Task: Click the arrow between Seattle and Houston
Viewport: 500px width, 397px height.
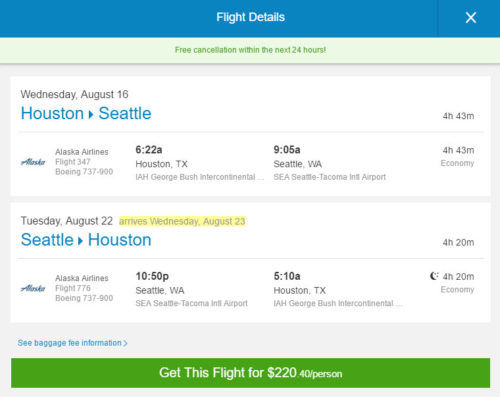Action: (x=80, y=241)
